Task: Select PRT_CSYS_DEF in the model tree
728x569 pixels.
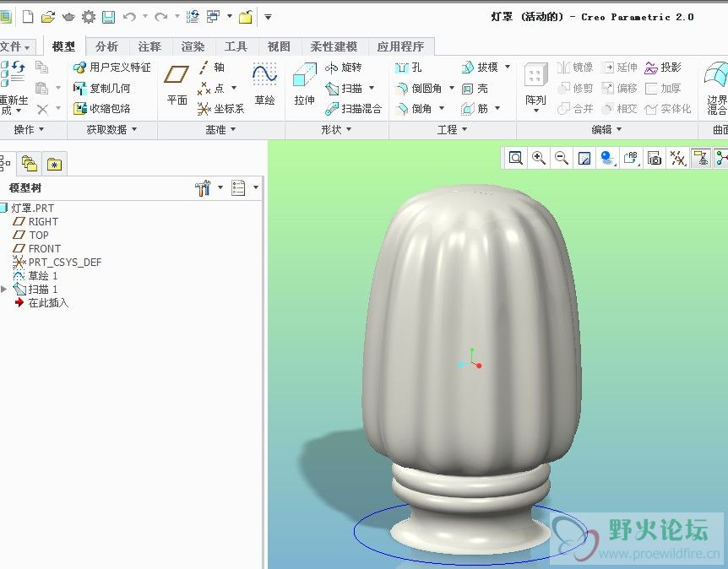Action: tap(57, 263)
